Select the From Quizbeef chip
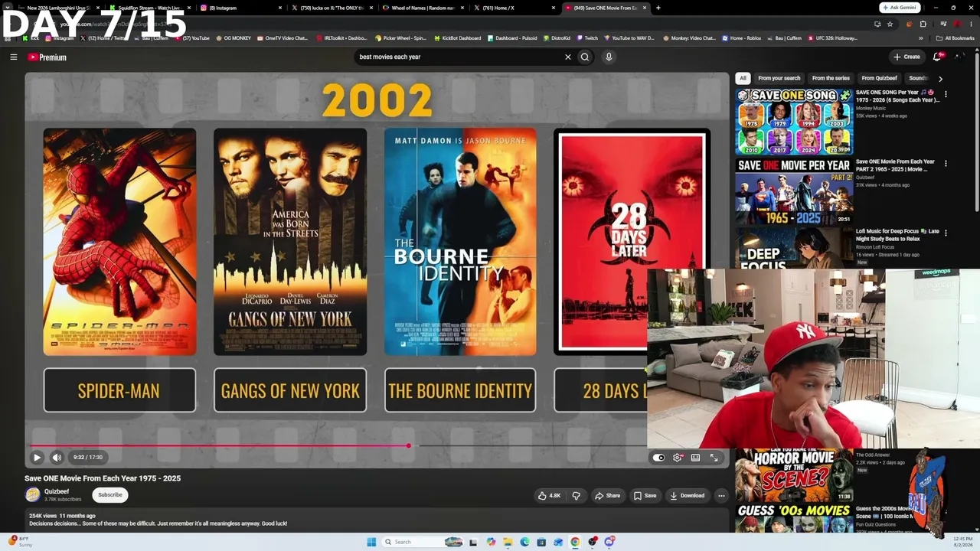 tap(879, 78)
